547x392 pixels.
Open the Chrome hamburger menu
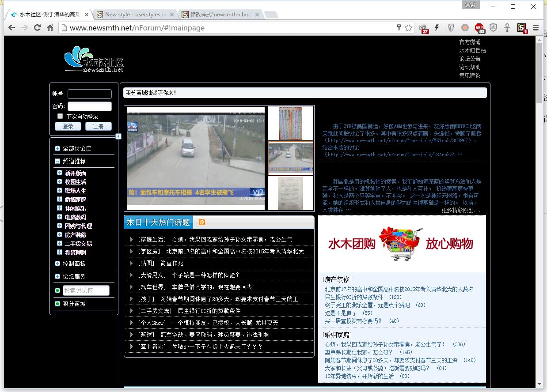pyautogui.click(x=536, y=28)
